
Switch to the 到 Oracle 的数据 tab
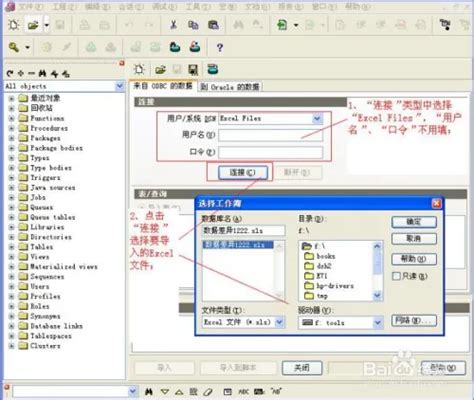click(x=230, y=87)
